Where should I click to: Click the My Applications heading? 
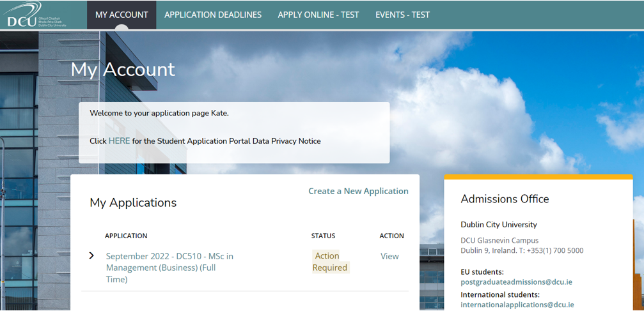pos(133,202)
